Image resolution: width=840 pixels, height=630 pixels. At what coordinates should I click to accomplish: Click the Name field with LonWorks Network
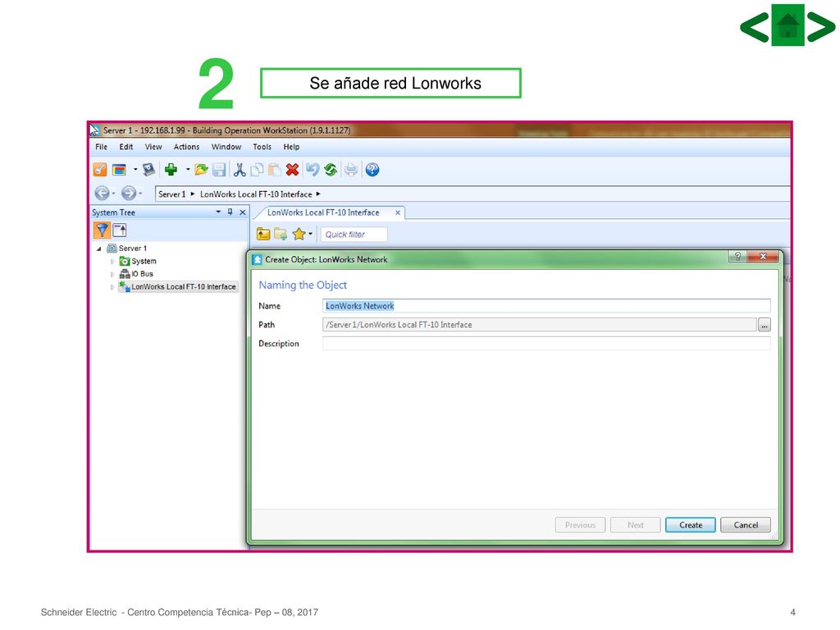[x=546, y=306]
